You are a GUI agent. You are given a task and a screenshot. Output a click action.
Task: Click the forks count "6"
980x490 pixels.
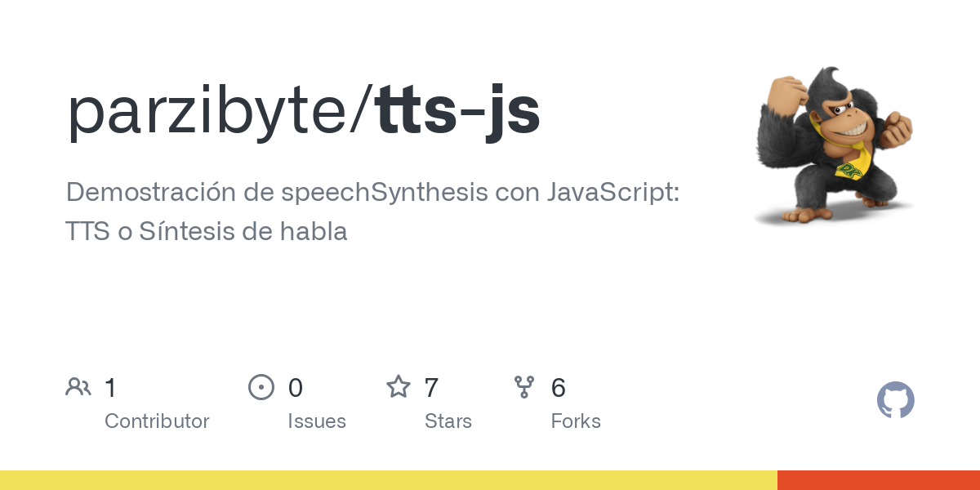pos(559,387)
